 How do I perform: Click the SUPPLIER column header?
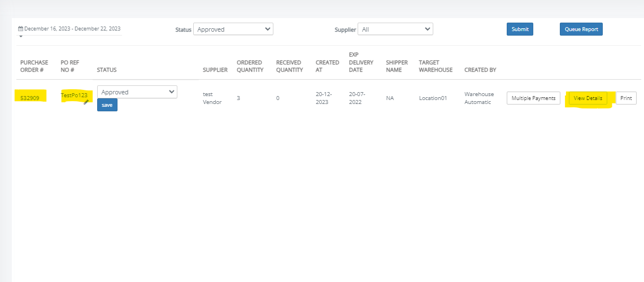215,70
